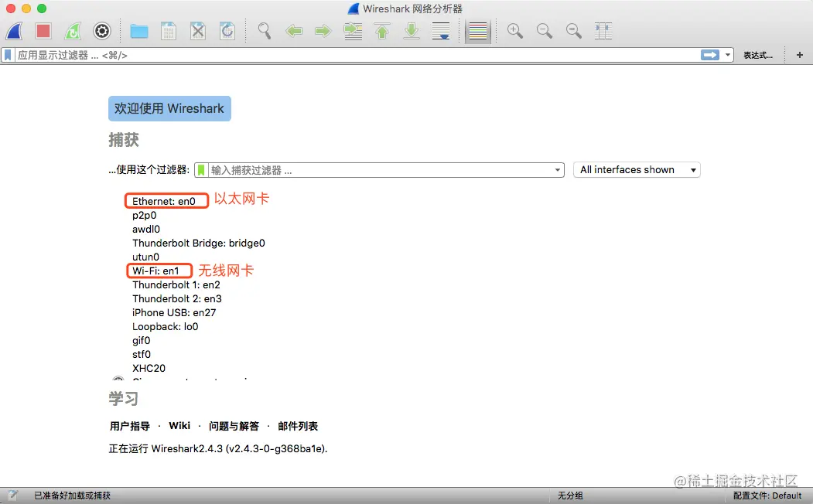Image resolution: width=813 pixels, height=504 pixels.
Task: Select the XHC20 interface
Action: 149,368
